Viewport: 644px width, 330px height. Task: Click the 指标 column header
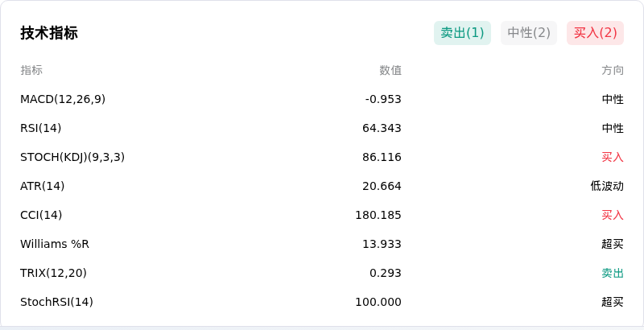point(31,70)
